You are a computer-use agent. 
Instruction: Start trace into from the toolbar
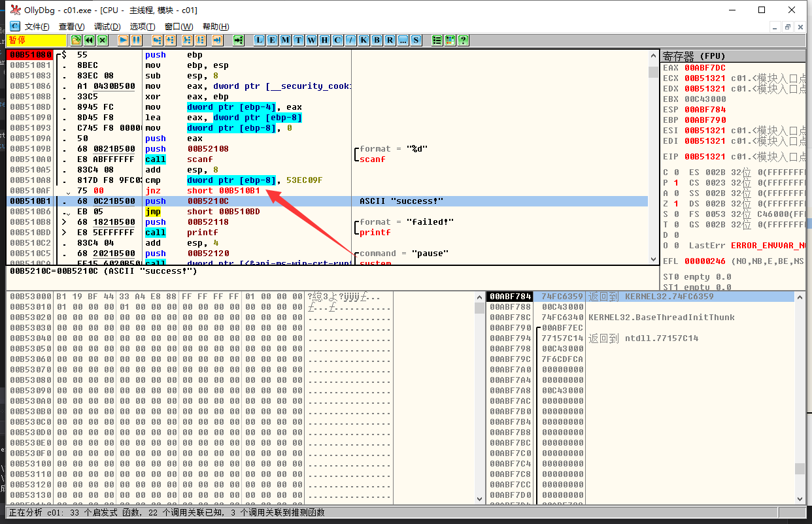click(187, 40)
